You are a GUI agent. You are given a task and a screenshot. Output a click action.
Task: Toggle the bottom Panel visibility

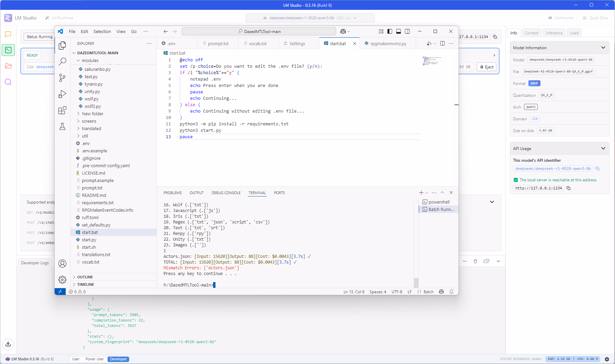(x=399, y=31)
